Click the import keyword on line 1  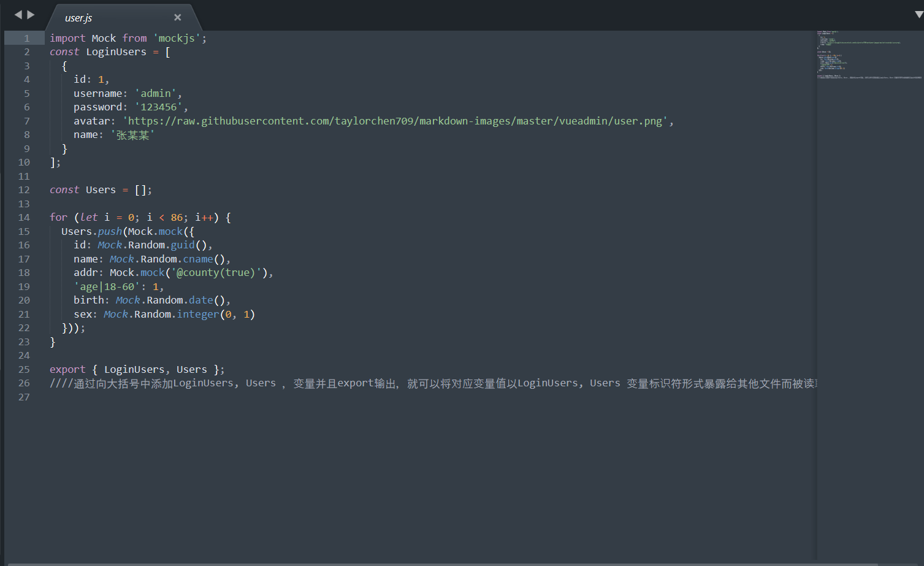[67, 38]
